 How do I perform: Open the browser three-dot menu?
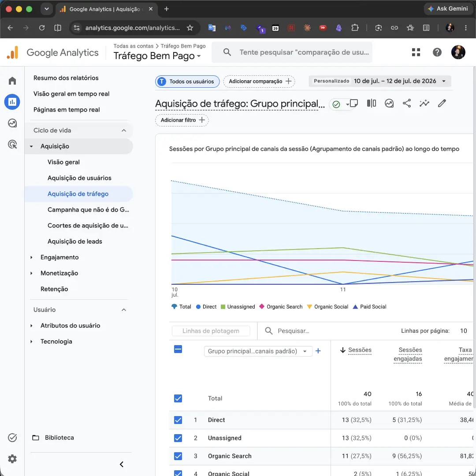[466, 28]
